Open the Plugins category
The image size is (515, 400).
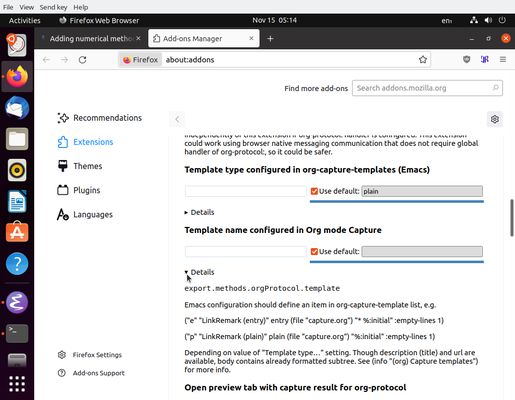click(x=79, y=190)
